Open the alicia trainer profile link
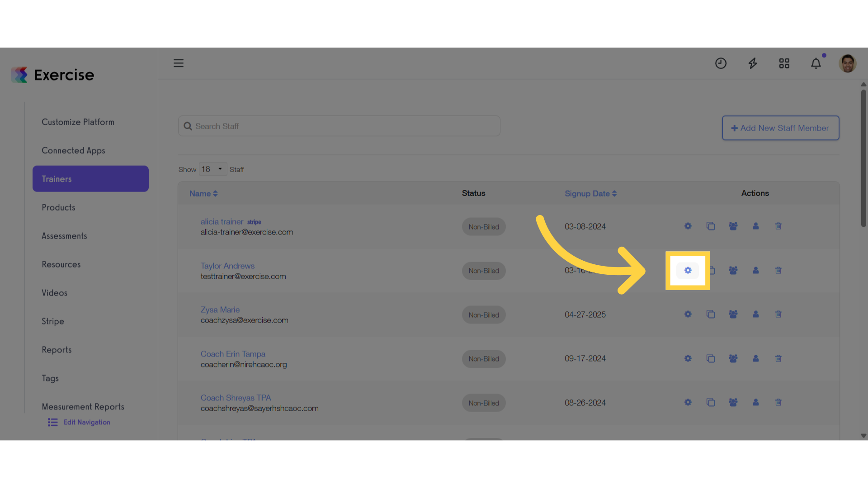The image size is (868, 488). [x=222, y=221]
